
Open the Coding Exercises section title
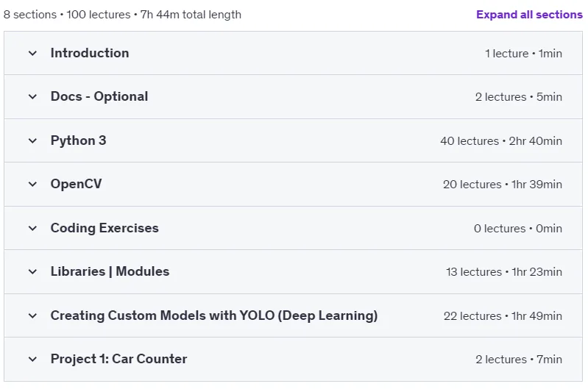click(105, 228)
